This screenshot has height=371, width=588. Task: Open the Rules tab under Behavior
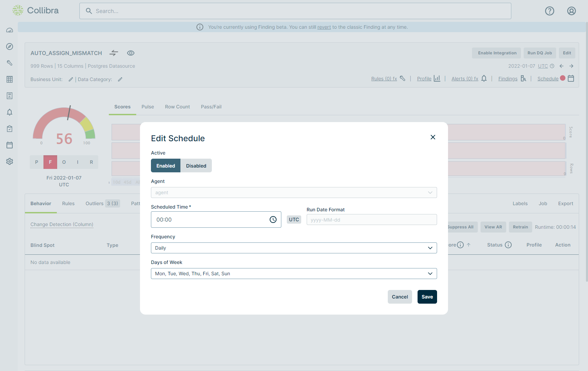pyautogui.click(x=68, y=203)
